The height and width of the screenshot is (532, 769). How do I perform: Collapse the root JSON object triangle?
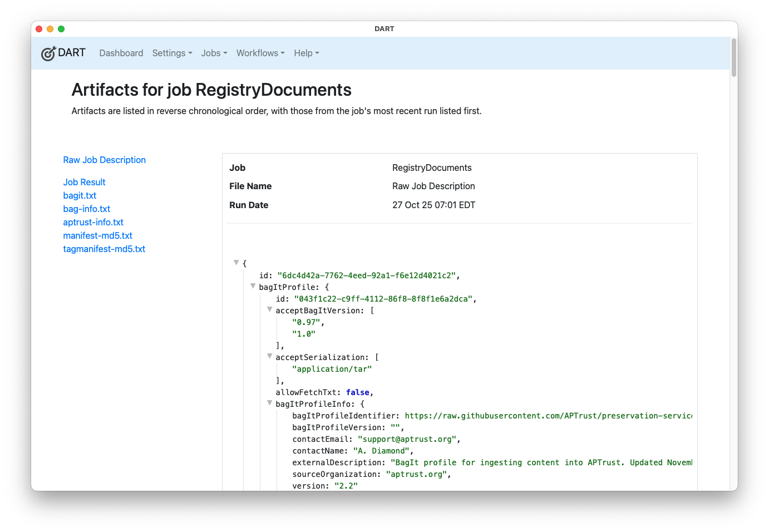point(236,263)
